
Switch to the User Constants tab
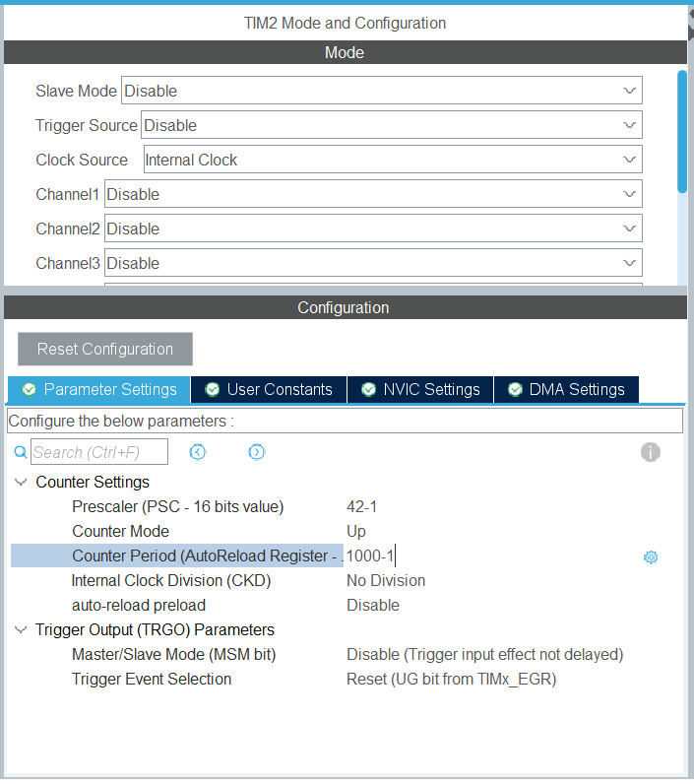(x=269, y=389)
